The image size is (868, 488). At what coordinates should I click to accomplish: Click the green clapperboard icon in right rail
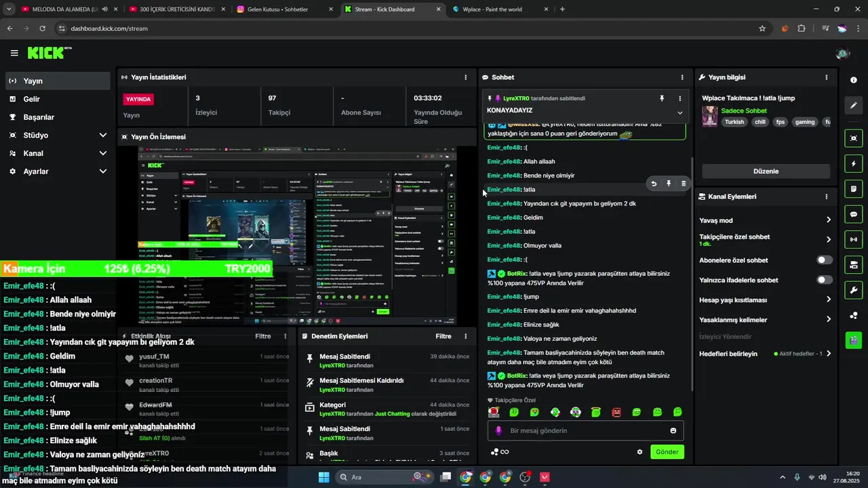(x=853, y=340)
